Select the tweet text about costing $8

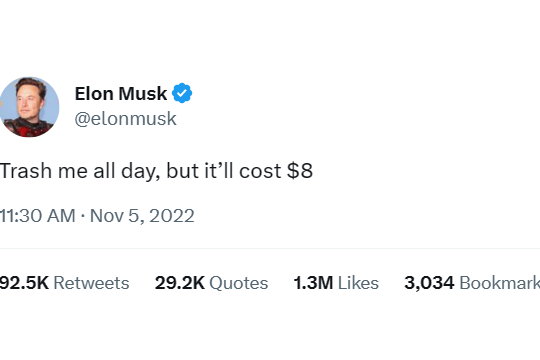pyautogui.click(x=156, y=171)
